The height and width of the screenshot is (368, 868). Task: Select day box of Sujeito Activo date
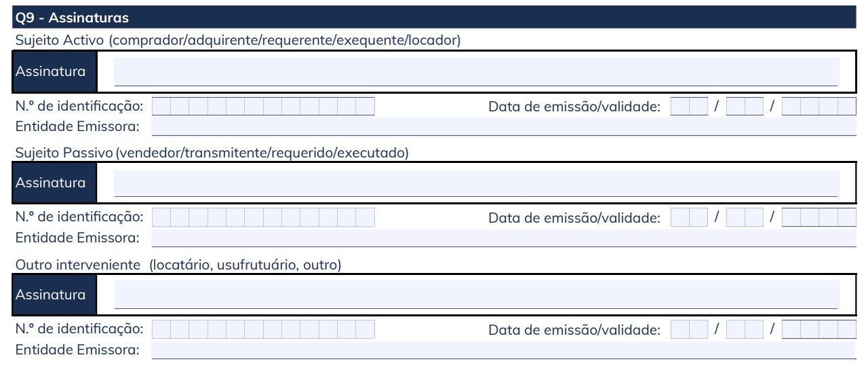click(689, 106)
